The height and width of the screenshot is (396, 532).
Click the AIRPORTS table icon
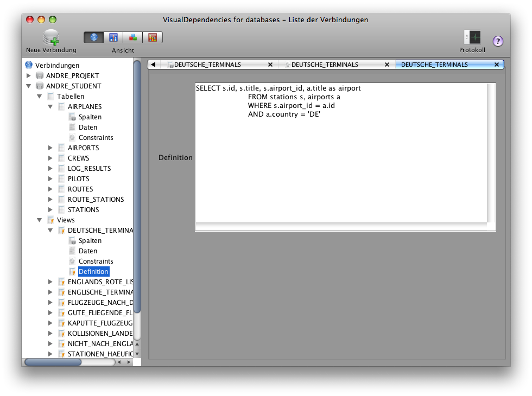click(61, 148)
